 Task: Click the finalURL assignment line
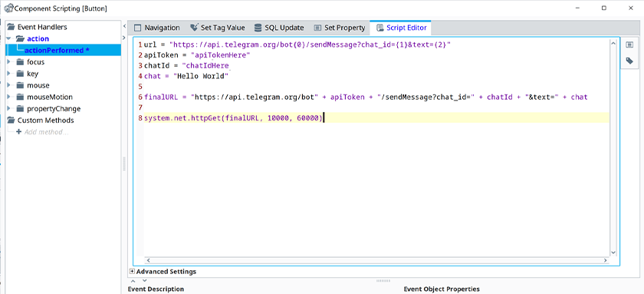coord(366,97)
